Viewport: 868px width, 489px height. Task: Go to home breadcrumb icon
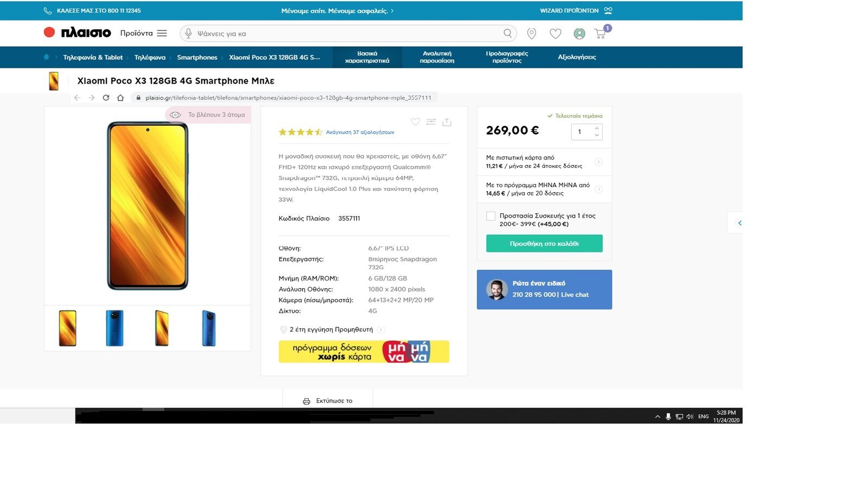coord(46,56)
